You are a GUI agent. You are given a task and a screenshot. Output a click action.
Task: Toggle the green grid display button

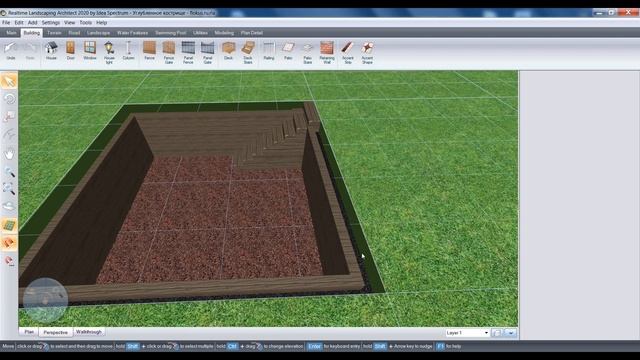click(x=9, y=225)
